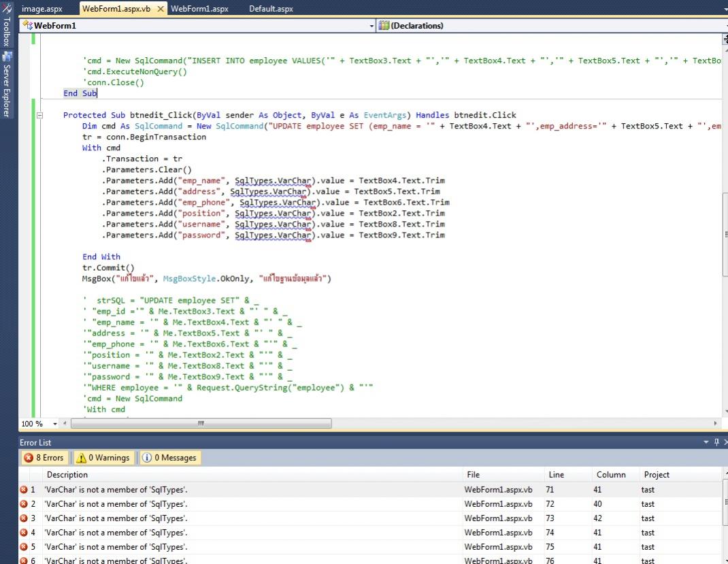Click the blue messages info icon

(x=147, y=458)
